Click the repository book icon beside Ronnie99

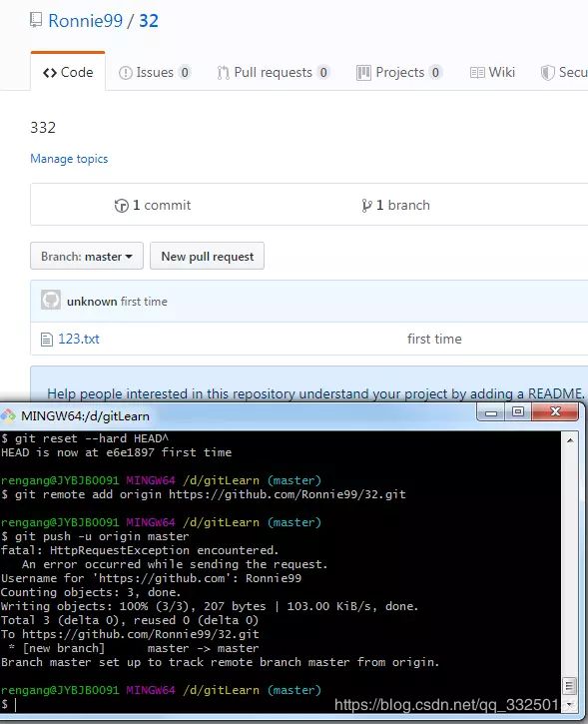(36, 20)
